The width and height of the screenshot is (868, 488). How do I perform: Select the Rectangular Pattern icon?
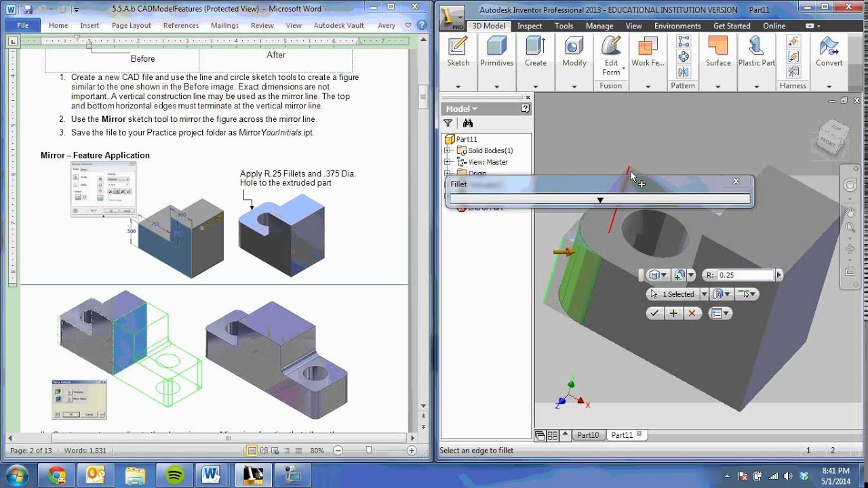(683, 42)
